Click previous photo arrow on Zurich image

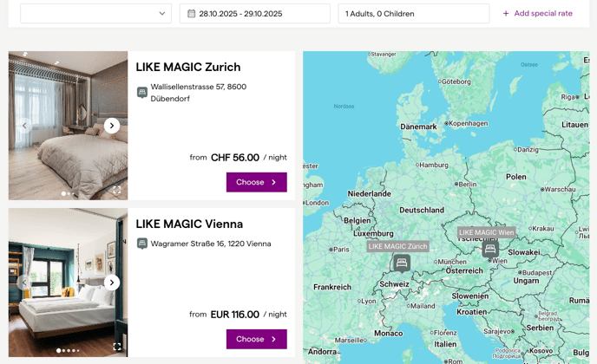click(x=24, y=126)
